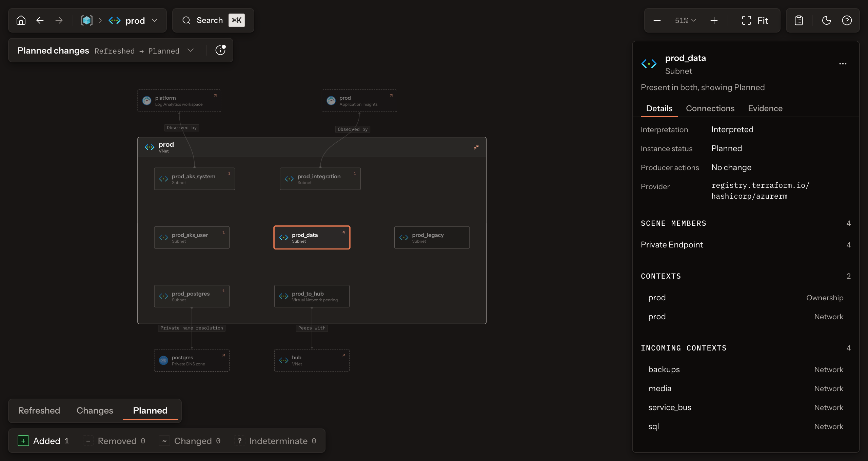Select the prod_legacy subnet node
The image size is (868, 461).
click(x=432, y=238)
